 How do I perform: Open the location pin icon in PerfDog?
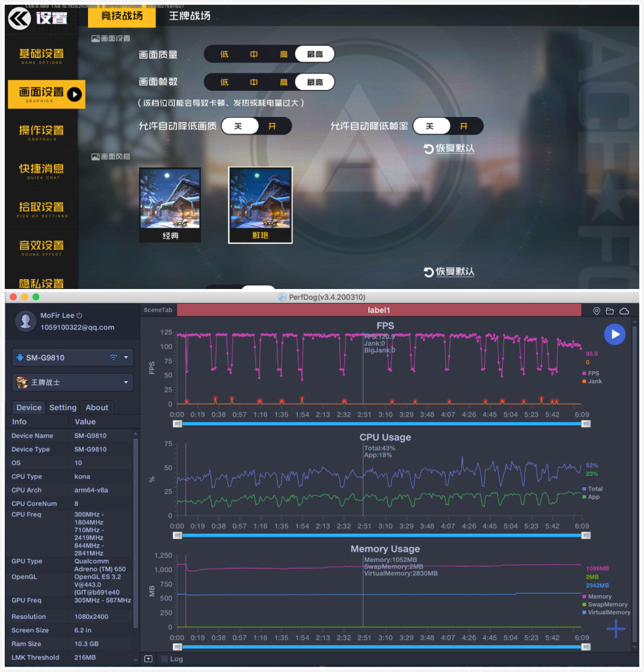tap(596, 311)
